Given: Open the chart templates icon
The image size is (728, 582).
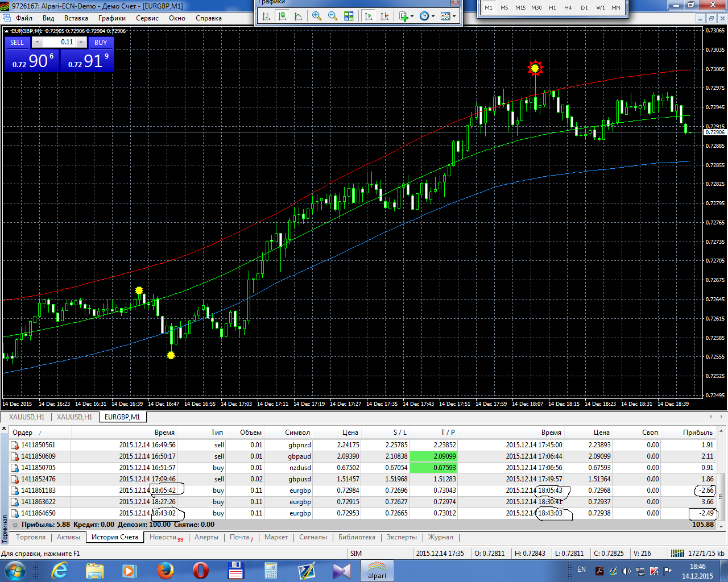Looking at the screenshot, I should click(x=445, y=16).
